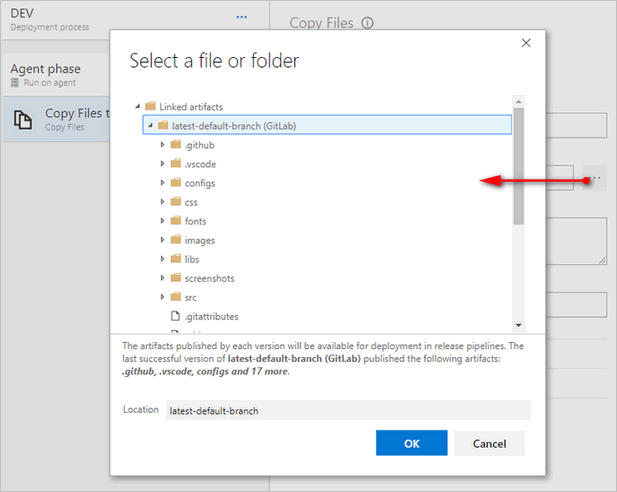617x492 pixels.
Task: Select the libs folder
Action: pyautogui.click(x=192, y=259)
